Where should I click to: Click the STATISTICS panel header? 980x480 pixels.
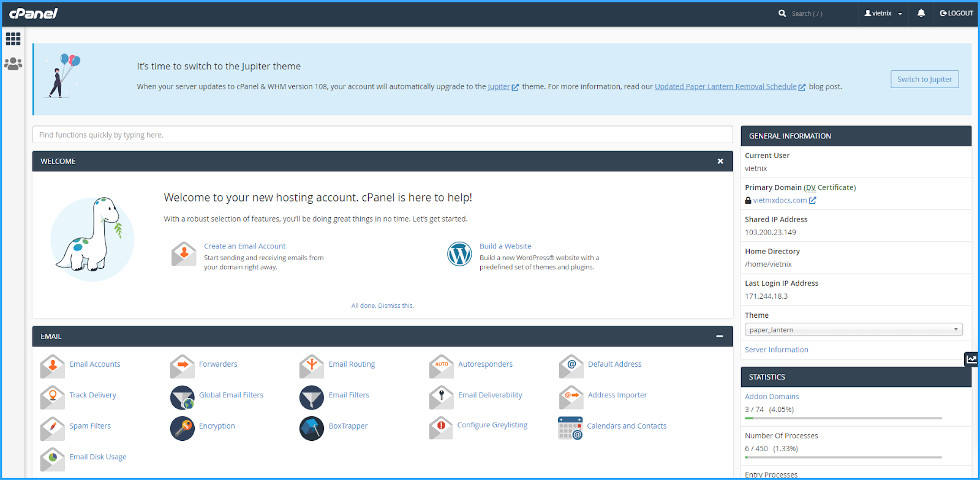coord(856,377)
